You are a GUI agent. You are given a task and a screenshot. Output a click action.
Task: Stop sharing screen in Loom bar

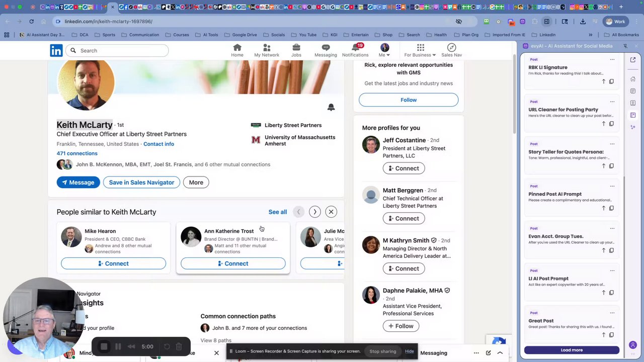pos(383,351)
